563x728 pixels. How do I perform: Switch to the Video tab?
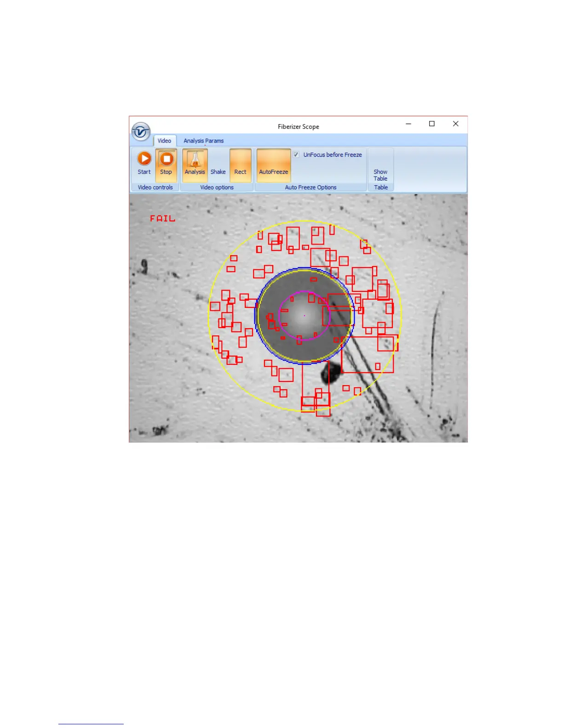tap(164, 141)
